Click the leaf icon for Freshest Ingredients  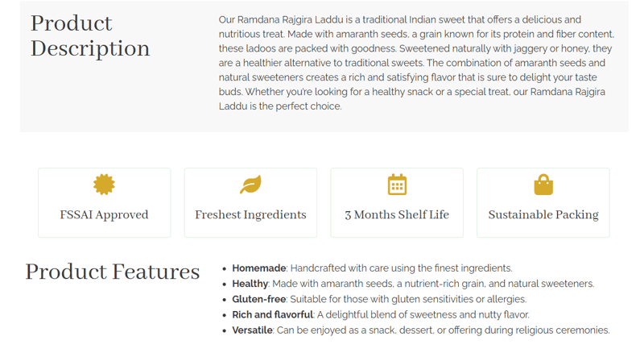[250, 185]
